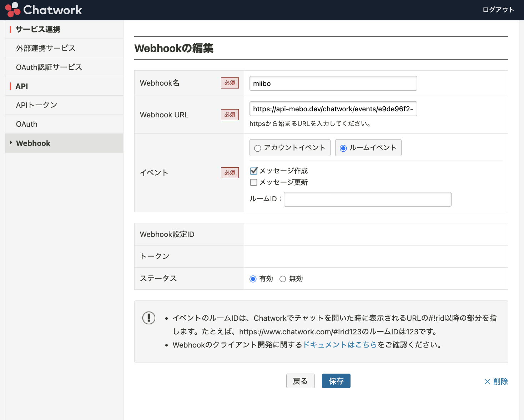Open 外部連携サービス in sidebar

tap(64, 48)
